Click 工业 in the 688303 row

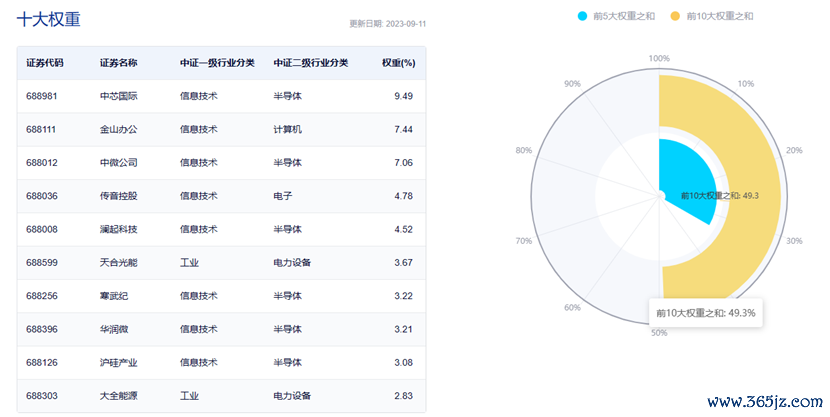coord(189,396)
